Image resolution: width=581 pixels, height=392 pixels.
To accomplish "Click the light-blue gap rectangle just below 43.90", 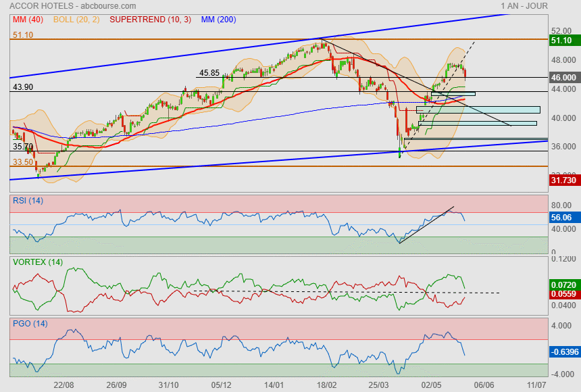I will click(453, 94).
